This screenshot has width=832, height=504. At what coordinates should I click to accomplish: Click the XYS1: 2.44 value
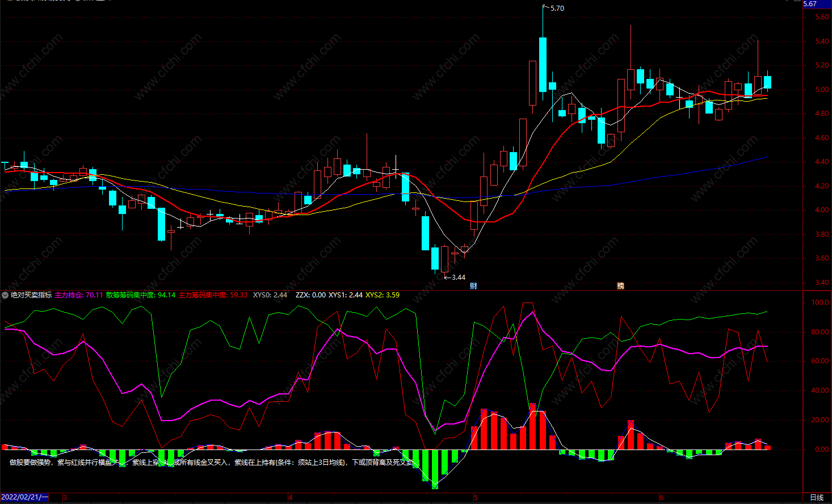click(x=346, y=295)
